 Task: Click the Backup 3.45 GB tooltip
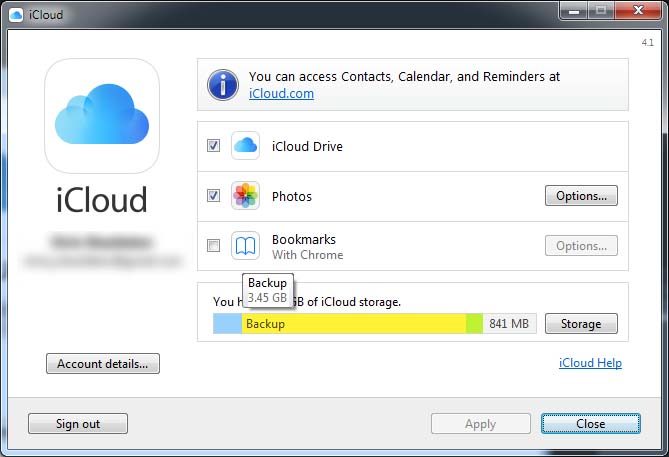point(268,290)
